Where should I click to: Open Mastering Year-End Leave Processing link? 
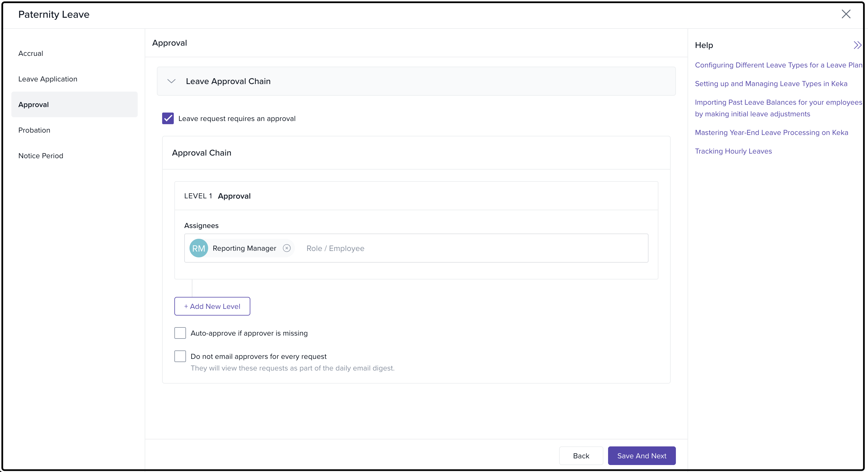point(771,133)
